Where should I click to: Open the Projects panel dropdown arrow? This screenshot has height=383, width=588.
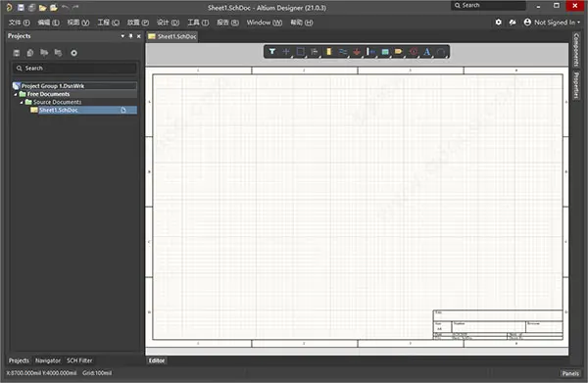(122, 36)
